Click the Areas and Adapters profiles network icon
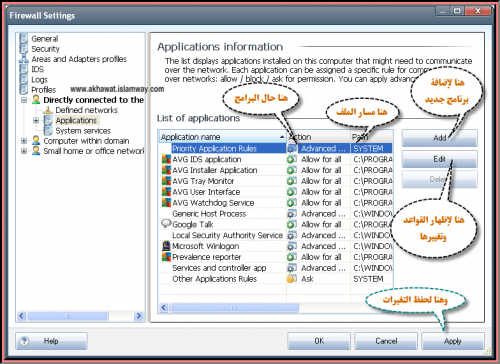Viewport: 500px width, 364px height. tap(24, 59)
